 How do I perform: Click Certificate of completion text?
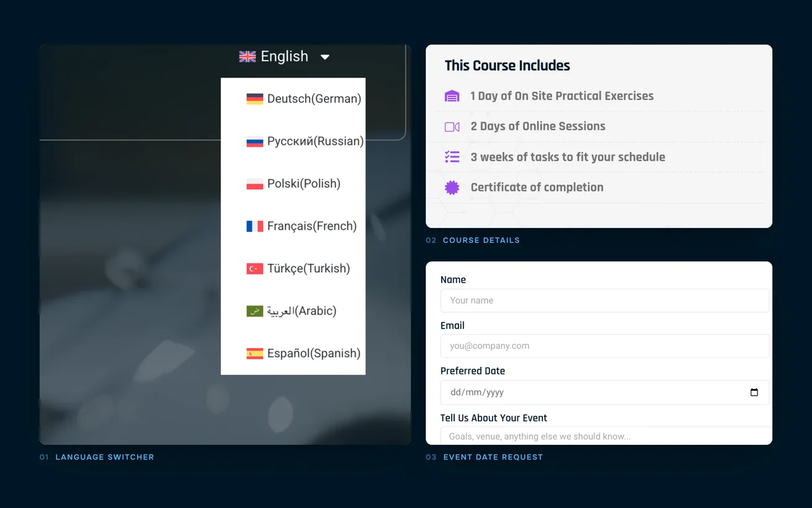[x=537, y=187]
